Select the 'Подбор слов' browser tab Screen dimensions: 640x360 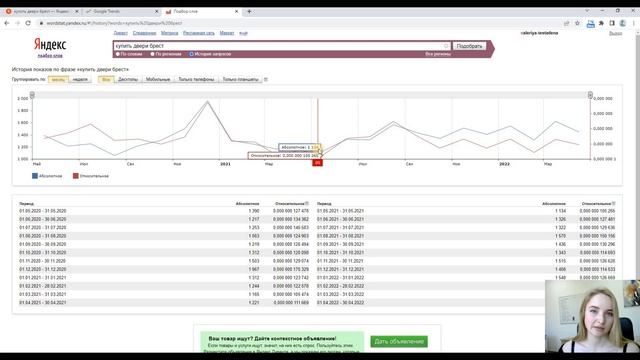pyautogui.click(x=202, y=11)
